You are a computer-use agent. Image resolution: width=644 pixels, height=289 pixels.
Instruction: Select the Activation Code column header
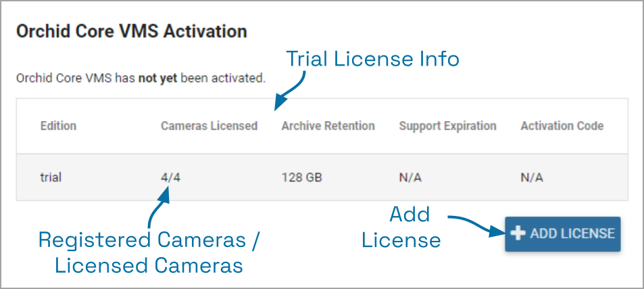point(562,126)
